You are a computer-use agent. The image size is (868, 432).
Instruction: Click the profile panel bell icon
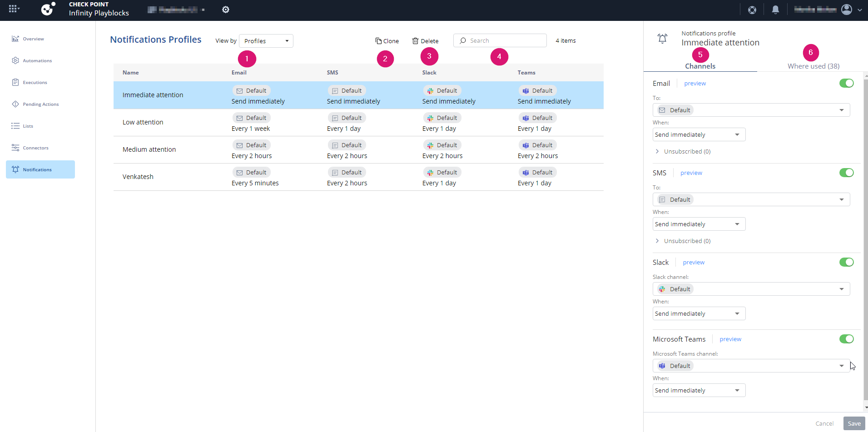coord(663,39)
